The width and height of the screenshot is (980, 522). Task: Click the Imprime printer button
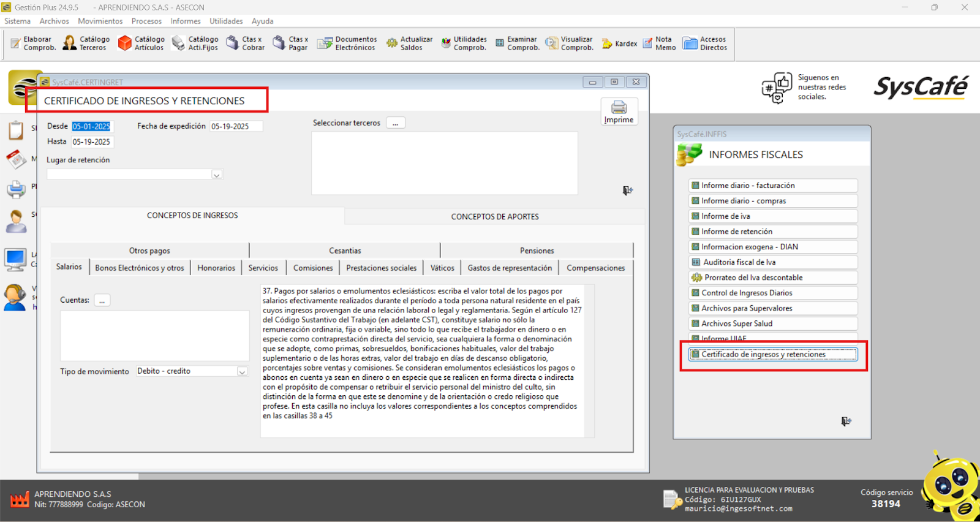coord(619,112)
